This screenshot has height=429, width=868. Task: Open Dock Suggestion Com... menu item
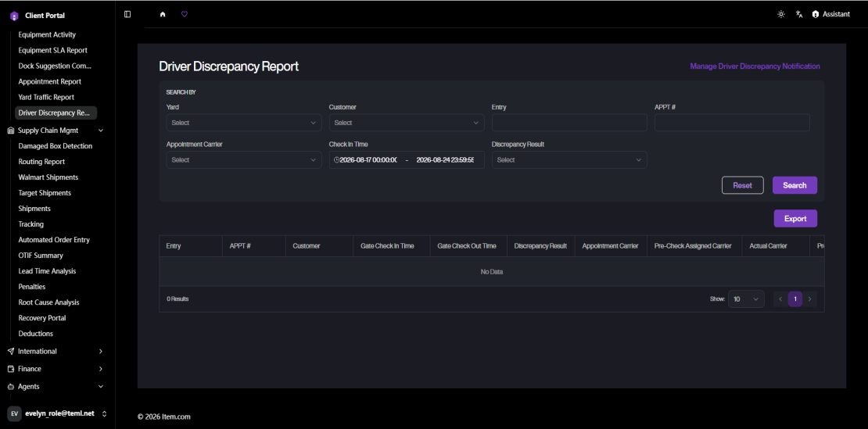[x=55, y=66]
